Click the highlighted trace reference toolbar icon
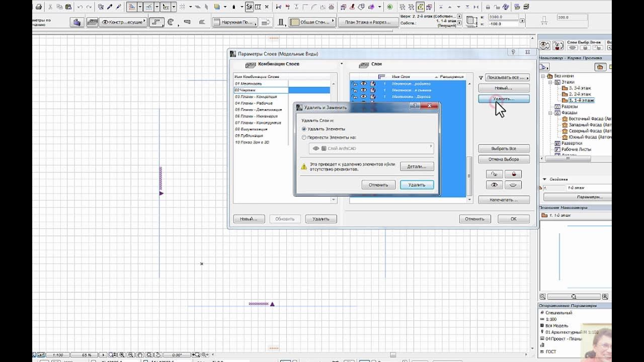This screenshot has width=644, height=362. pos(421,7)
